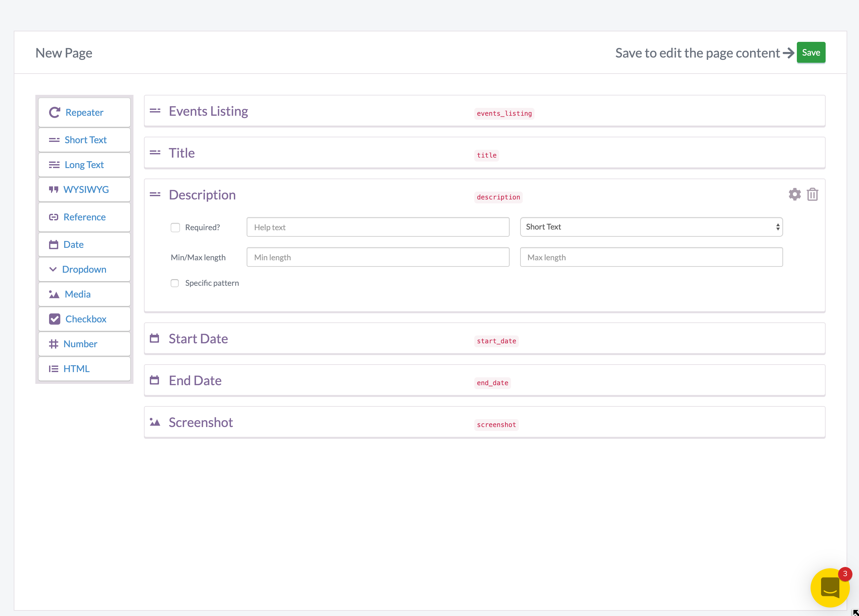
Task: Click the Media field type icon
Action: (53, 293)
